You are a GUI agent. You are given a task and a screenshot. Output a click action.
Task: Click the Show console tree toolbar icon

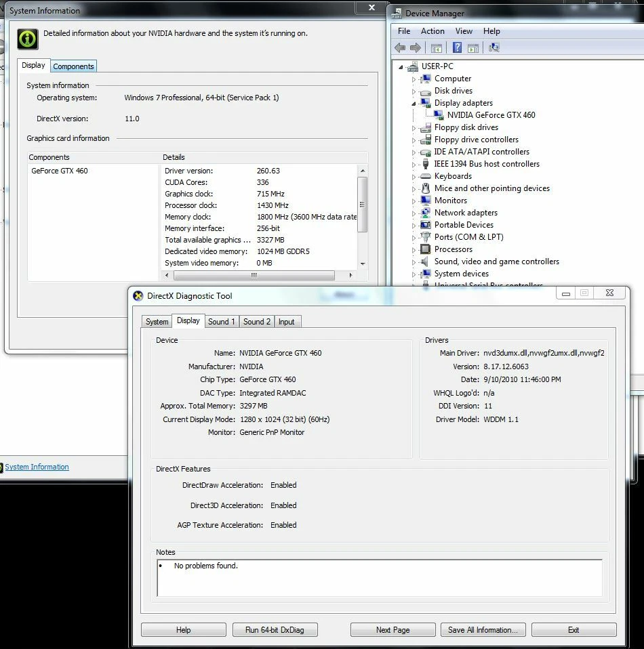coord(436,47)
